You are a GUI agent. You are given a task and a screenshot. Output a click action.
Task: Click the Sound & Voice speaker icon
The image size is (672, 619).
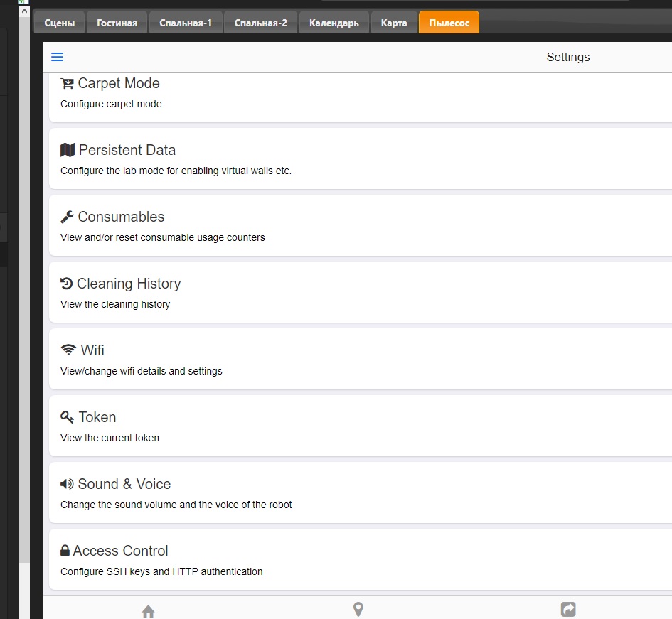(67, 484)
